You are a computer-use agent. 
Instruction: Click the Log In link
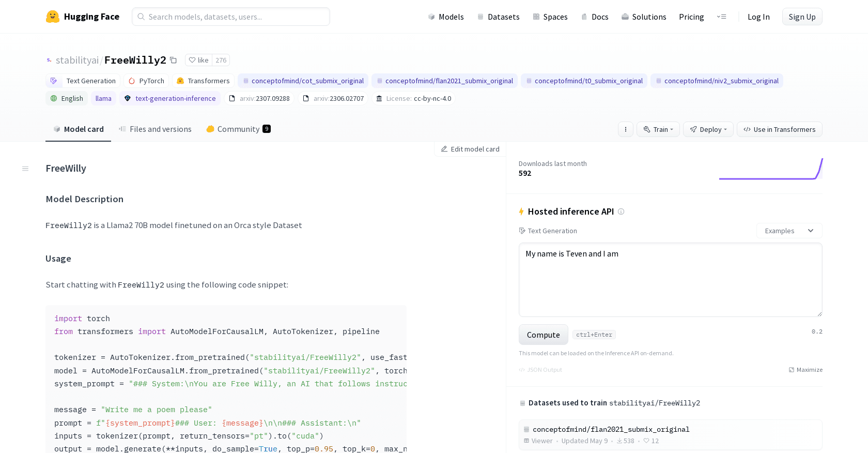(x=758, y=17)
